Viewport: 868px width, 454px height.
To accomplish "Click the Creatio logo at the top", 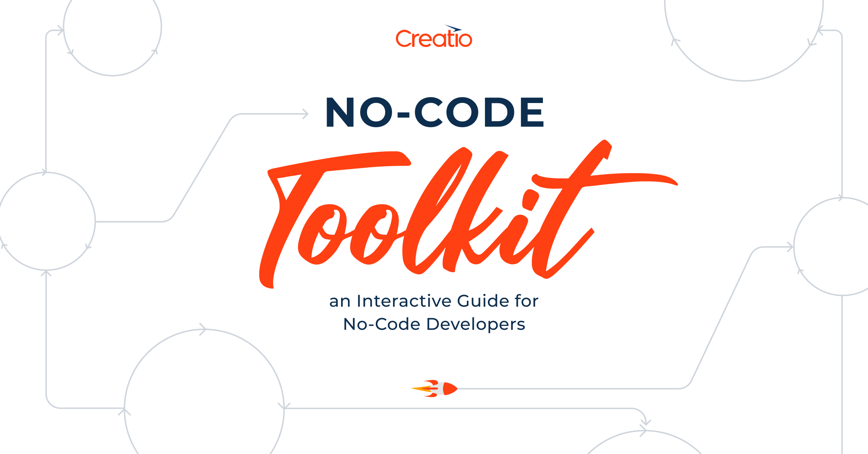I will (434, 38).
